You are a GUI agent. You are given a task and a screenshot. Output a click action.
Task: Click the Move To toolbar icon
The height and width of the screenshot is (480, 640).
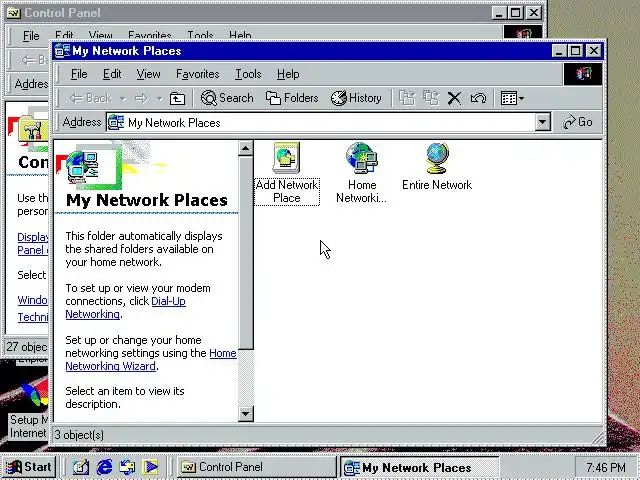click(x=407, y=98)
